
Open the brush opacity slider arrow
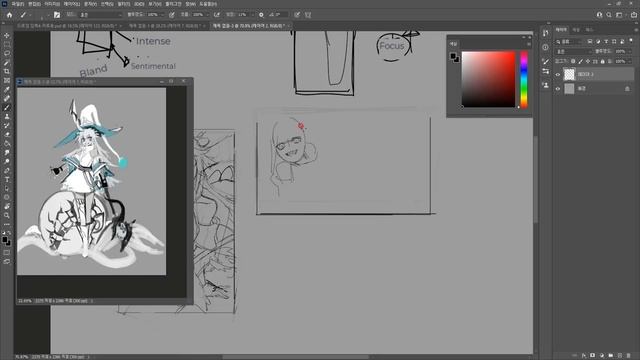pyautogui.click(x=162, y=15)
